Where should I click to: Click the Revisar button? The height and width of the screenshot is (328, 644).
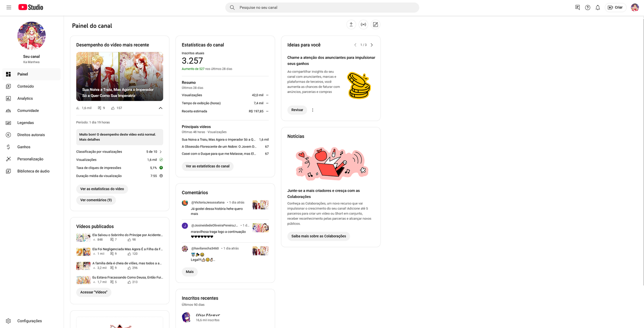297,110
